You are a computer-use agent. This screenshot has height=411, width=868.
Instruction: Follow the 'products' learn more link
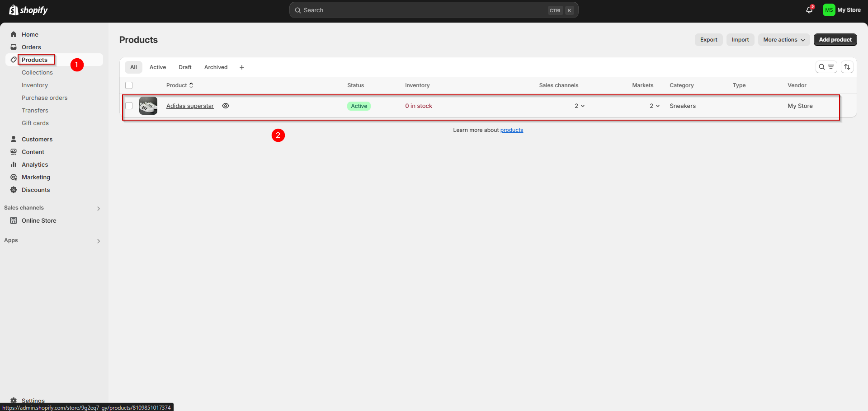512,130
